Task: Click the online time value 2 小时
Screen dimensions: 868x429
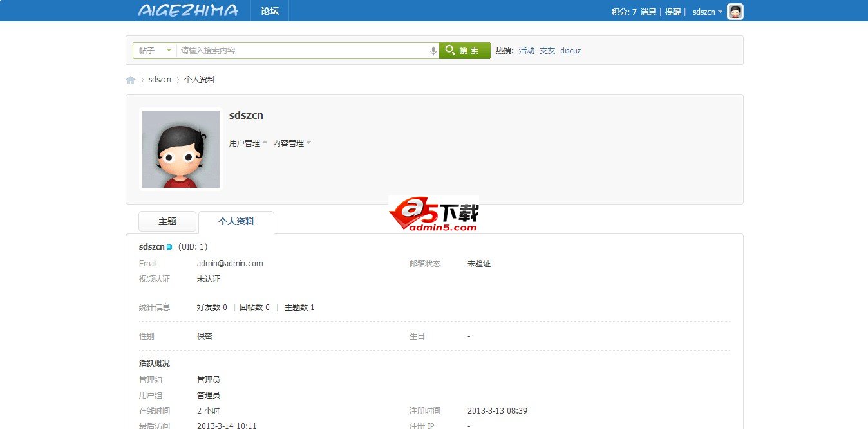Action: tap(209, 411)
